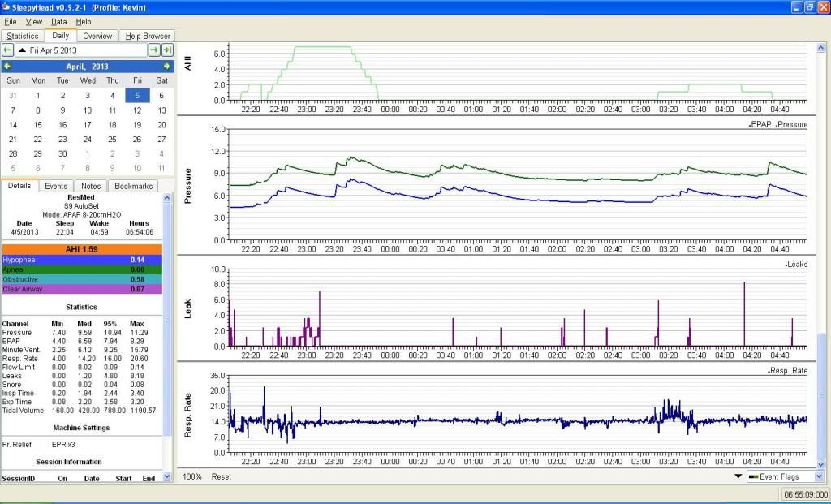Click the orange AHI 1.59 banner
This screenshot has width=831, height=504.
[x=82, y=249]
